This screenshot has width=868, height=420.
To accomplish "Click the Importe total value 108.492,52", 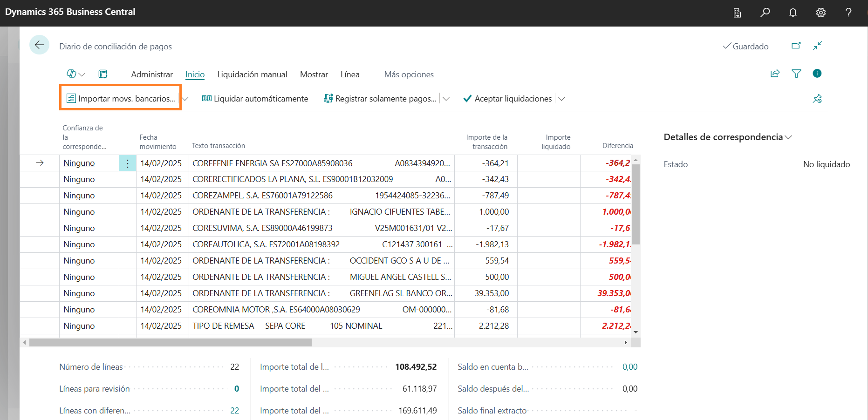I will [416, 367].
